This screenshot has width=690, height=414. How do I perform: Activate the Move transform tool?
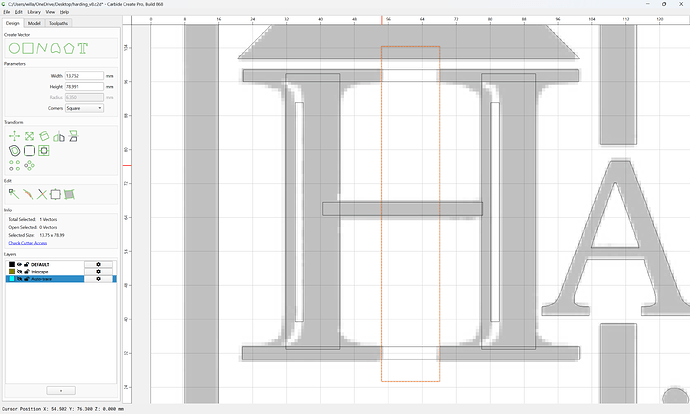click(x=14, y=136)
